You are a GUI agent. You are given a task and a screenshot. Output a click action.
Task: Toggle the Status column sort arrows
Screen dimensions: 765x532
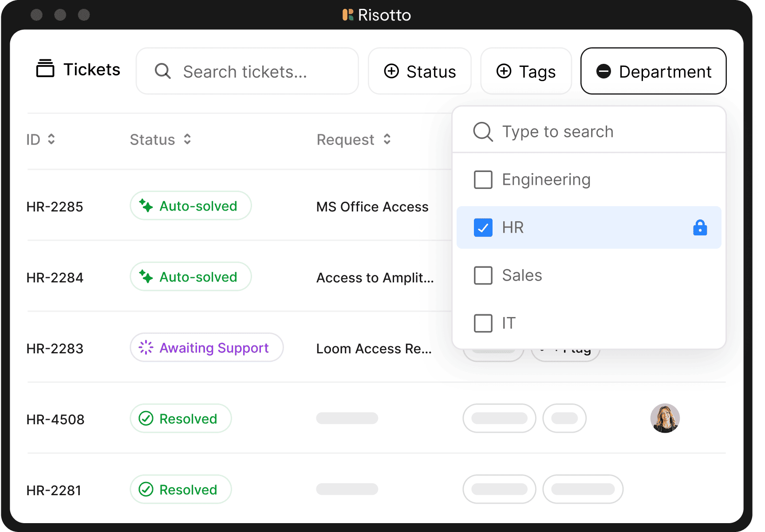187,139
